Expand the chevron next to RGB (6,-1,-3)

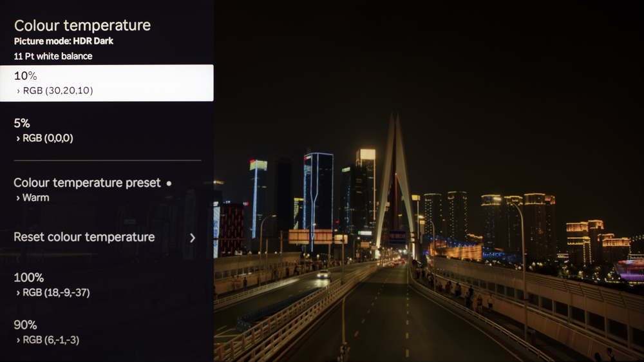pyautogui.click(x=18, y=341)
